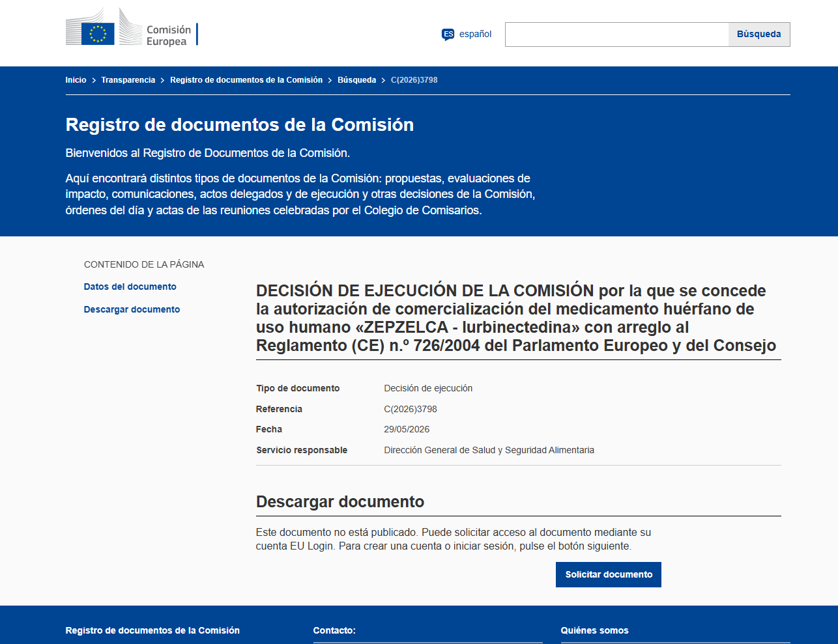This screenshot has width=838, height=644.
Task: Click the Servicio responsable label
Action: pos(302,450)
